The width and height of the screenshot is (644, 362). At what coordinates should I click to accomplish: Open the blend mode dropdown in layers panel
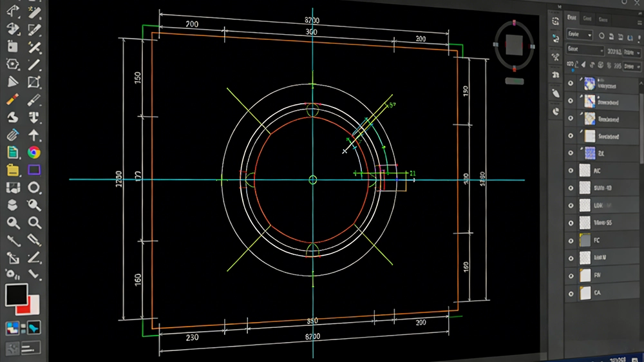[x=585, y=49]
